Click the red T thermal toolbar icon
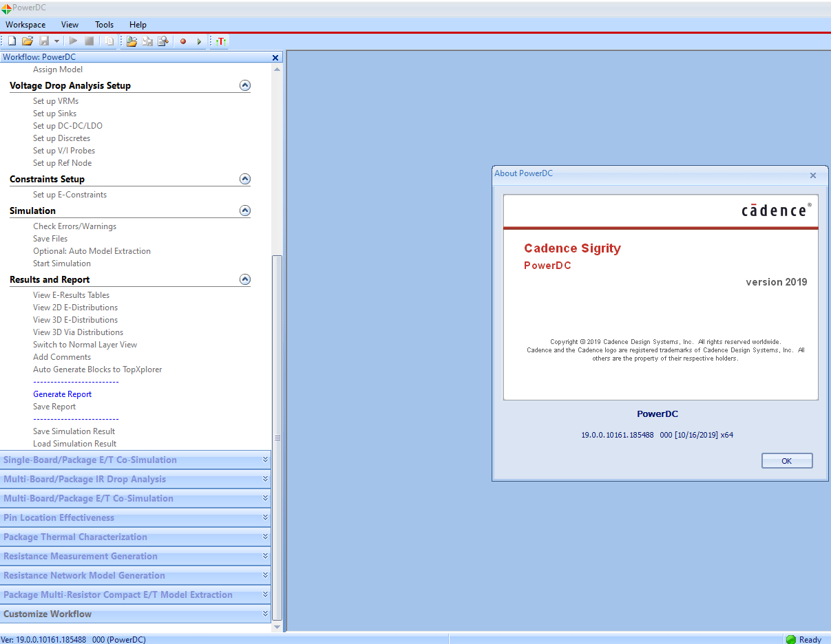The image size is (831, 644). click(x=220, y=41)
